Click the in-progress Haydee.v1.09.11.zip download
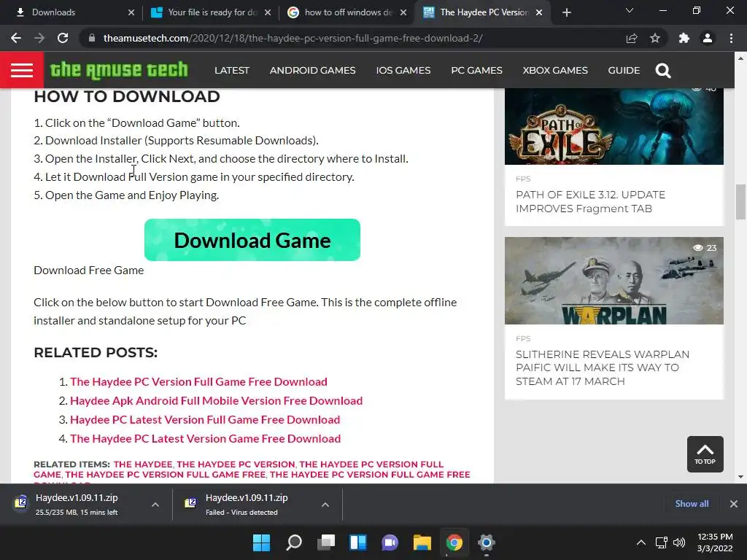747x560 pixels. (x=76, y=505)
